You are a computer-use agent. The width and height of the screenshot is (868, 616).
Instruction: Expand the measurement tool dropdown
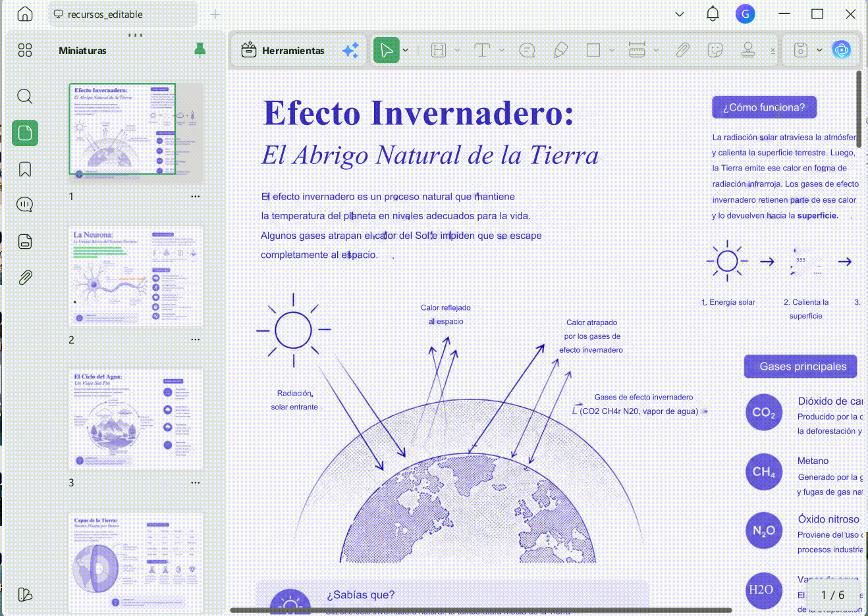click(656, 50)
